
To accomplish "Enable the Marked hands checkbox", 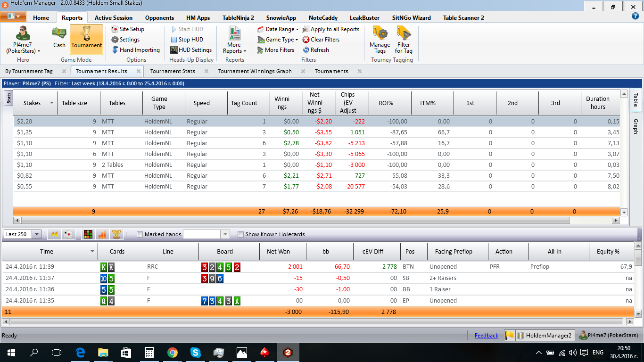I will pyautogui.click(x=140, y=234).
